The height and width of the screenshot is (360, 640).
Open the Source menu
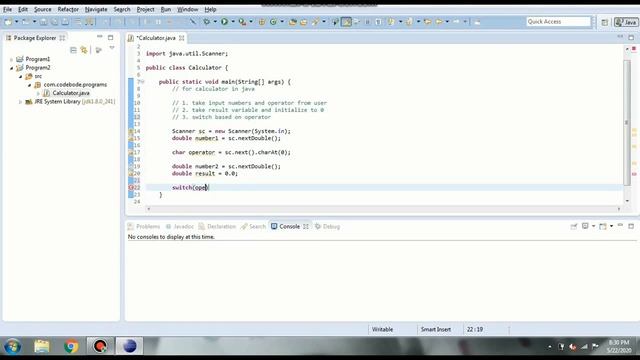point(42,9)
